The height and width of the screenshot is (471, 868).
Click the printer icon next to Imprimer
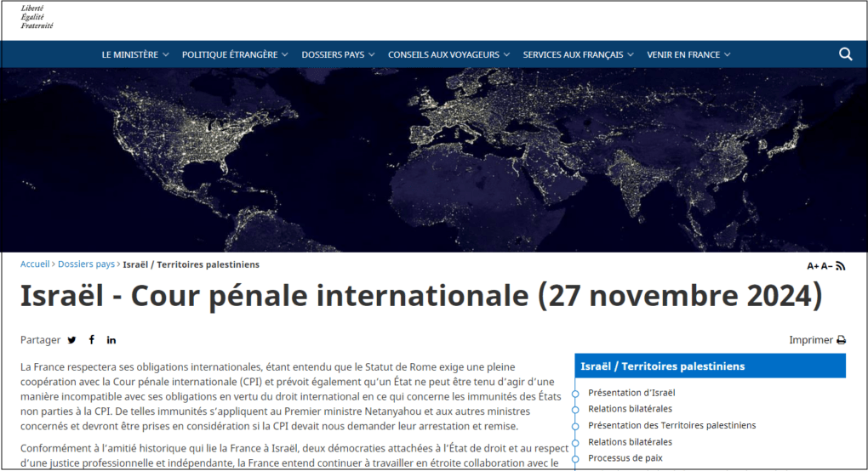[x=841, y=340]
